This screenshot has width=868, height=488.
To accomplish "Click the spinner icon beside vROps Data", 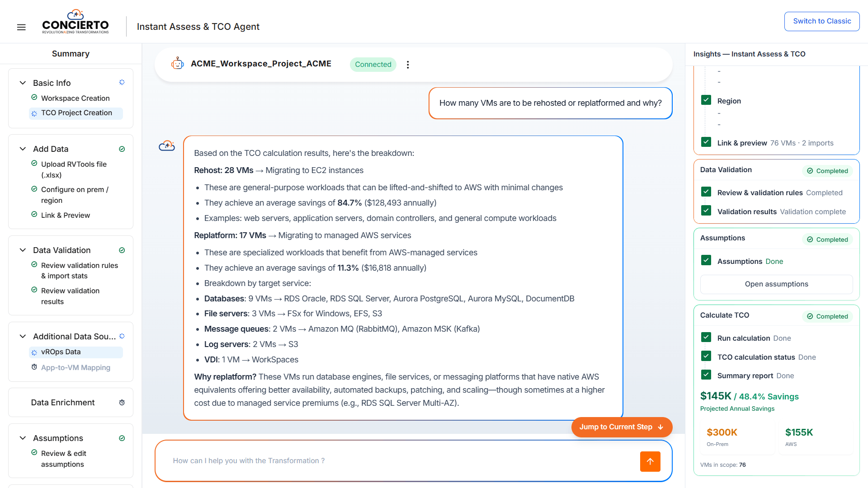I will 34,352.
